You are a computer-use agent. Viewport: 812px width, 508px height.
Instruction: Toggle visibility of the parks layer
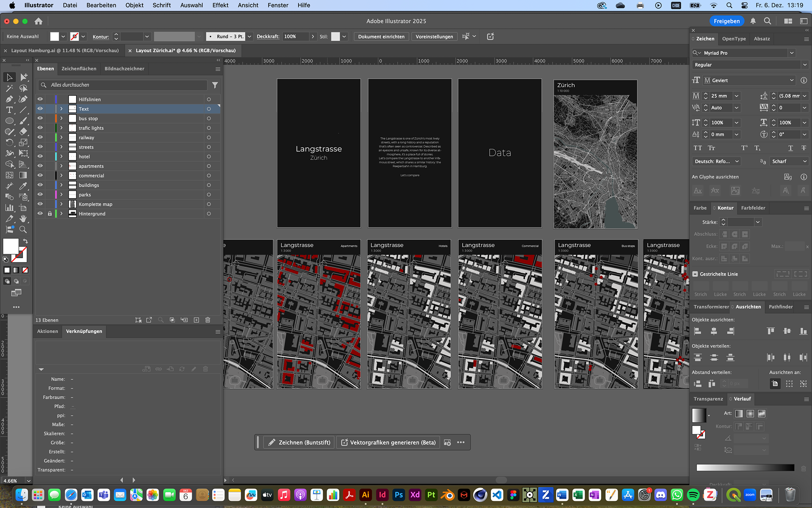[x=40, y=194]
